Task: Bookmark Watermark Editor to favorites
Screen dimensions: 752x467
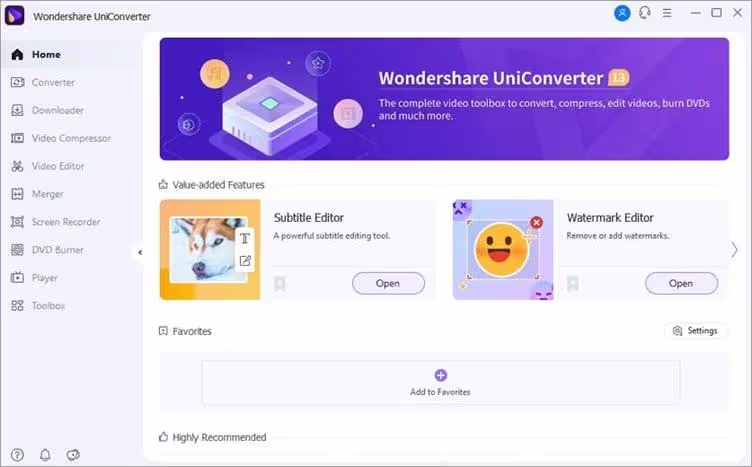Action: (x=572, y=284)
